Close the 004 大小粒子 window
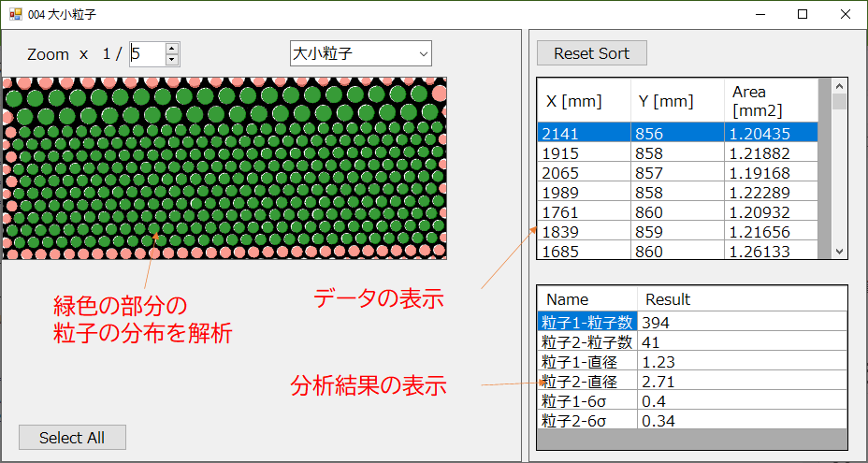This screenshot has height=463, width=868. point(846,14)
